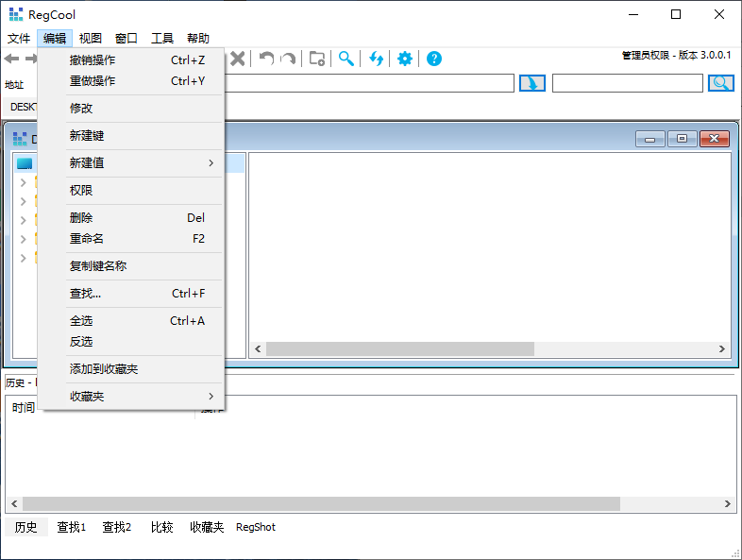Select 修改 in the Edit menu
Viewport: 742px width, 560px height.
(130, 108)
